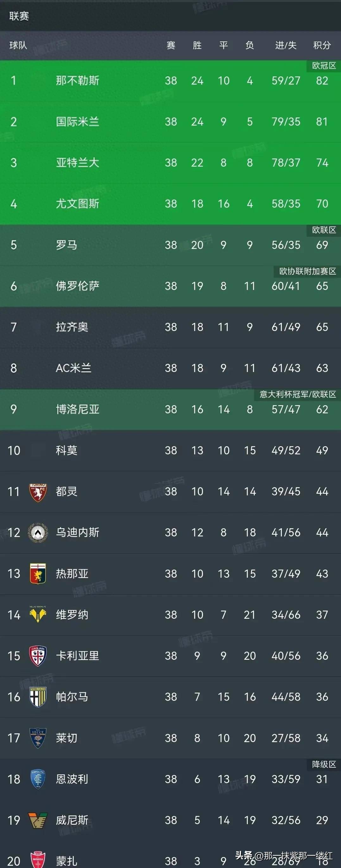Click the Genoa club crest icon

point(38,574)
